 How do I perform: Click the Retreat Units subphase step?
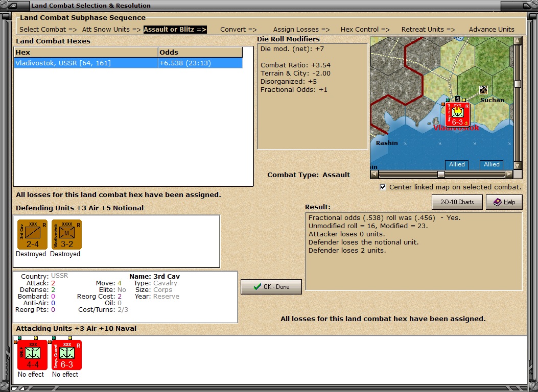[428, 30]
